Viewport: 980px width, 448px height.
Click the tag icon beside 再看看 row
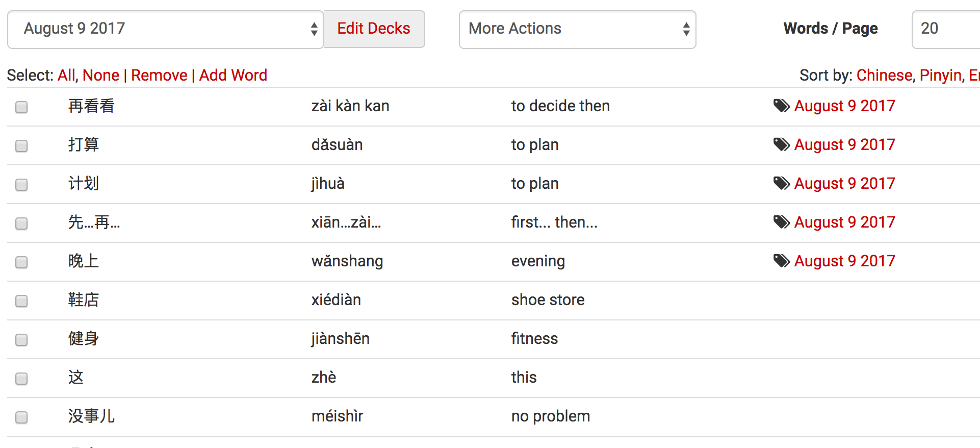coord(781,106)
